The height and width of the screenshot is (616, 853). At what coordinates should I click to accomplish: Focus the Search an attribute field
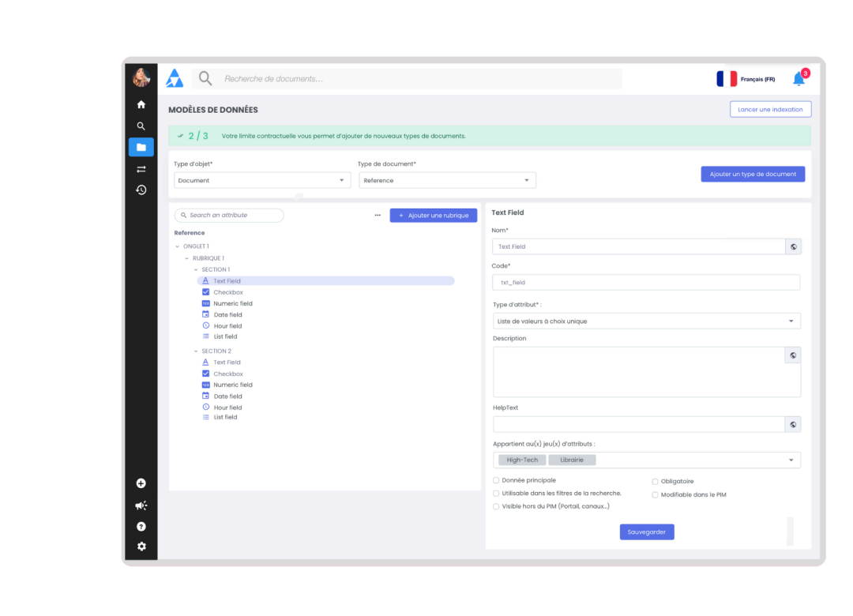click(x=229, y=215)
